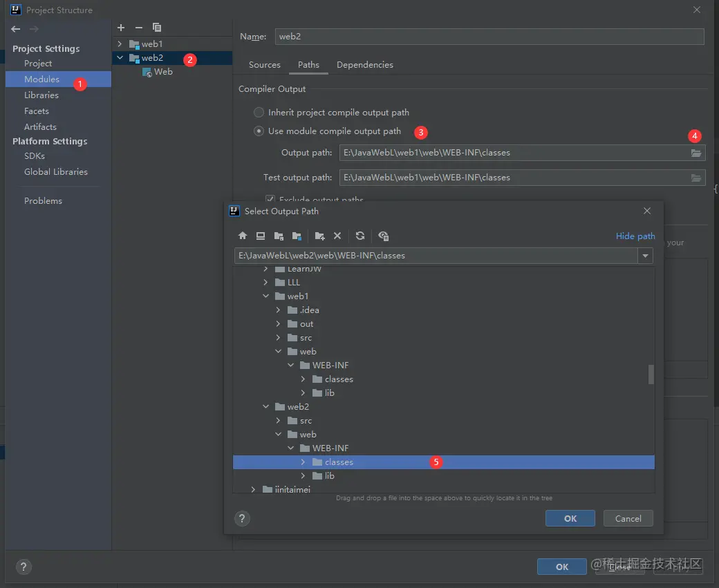Go back with the left arrow
719x588 pixels.
[x=16, y=29]
